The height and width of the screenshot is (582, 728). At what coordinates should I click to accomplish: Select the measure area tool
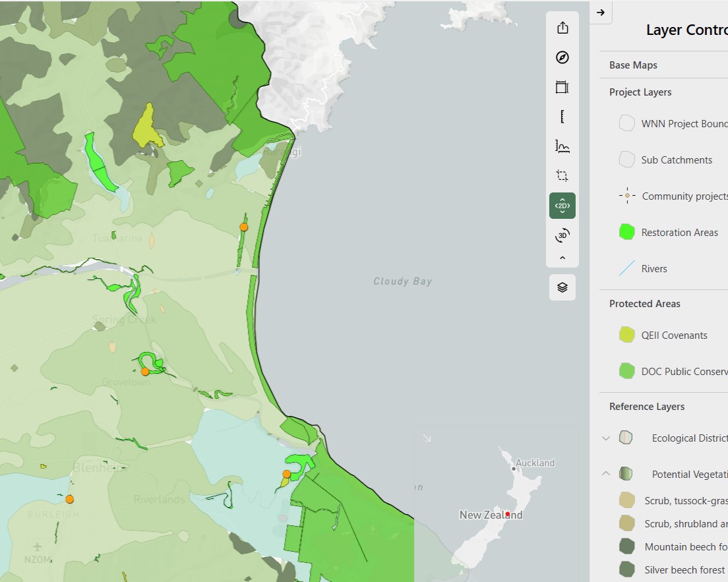pos(562,87)
